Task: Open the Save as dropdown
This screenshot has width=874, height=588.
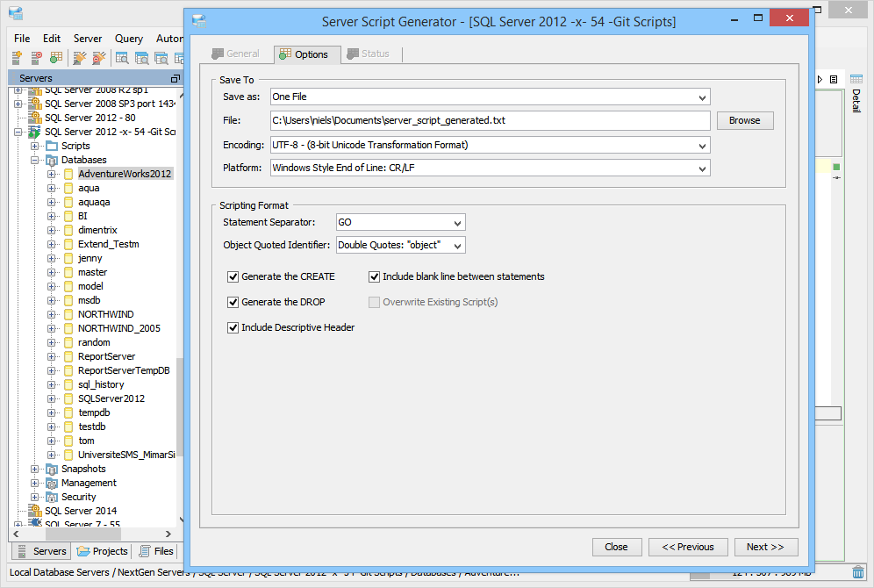Action: click(x=702, y=97)
